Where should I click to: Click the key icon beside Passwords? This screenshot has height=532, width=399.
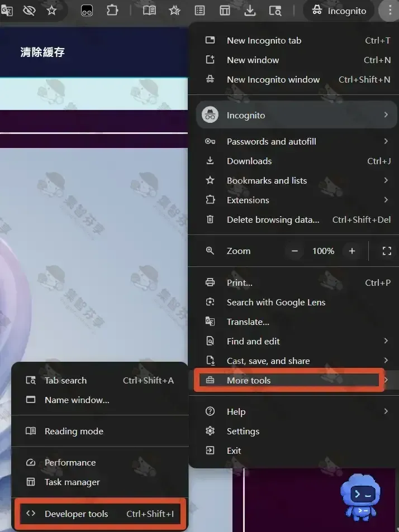coord(210,141)
